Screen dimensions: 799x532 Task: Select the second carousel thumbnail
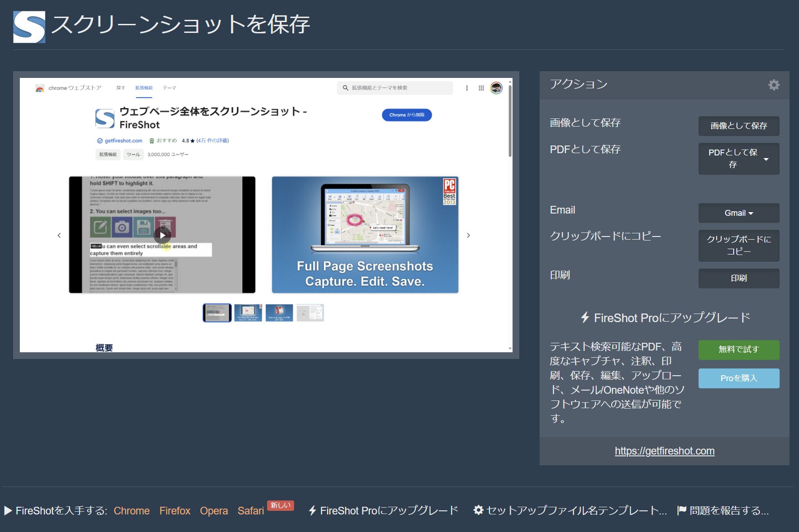pos(248,313)
